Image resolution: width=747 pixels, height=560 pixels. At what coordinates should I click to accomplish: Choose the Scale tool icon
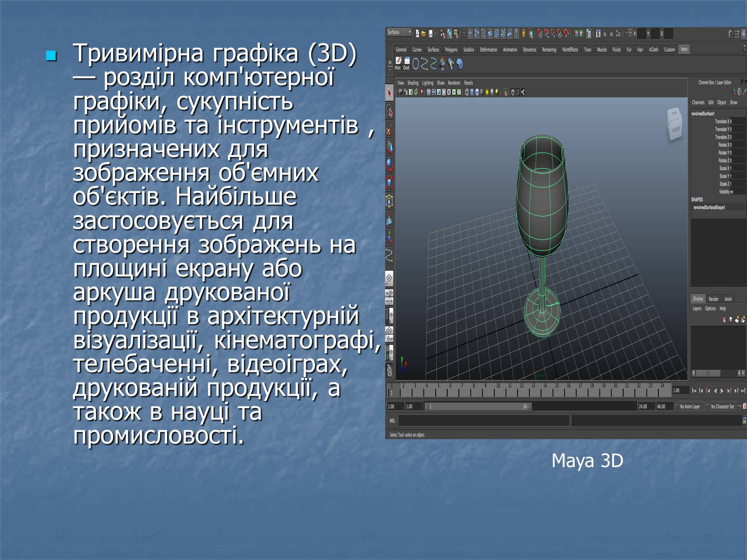coord(389,182)
